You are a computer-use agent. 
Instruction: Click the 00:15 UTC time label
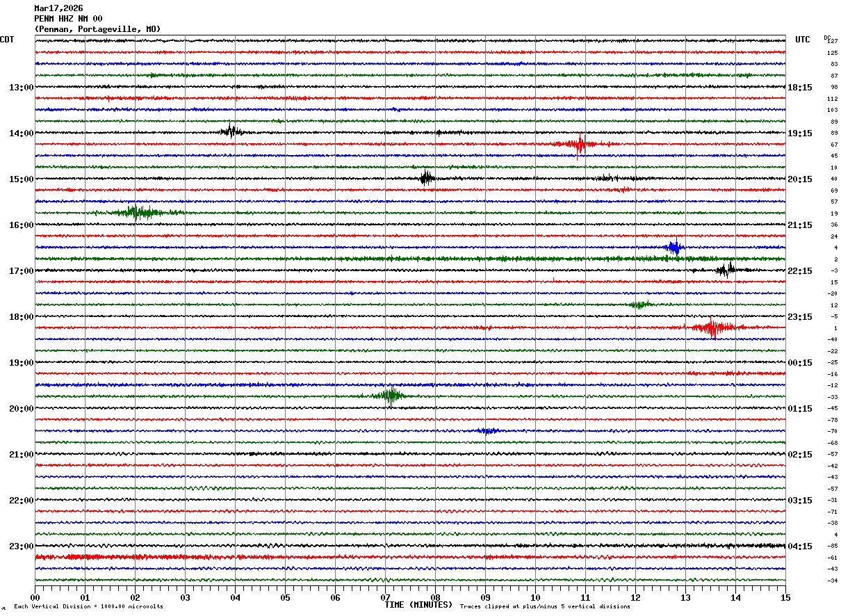pos(801,363)
